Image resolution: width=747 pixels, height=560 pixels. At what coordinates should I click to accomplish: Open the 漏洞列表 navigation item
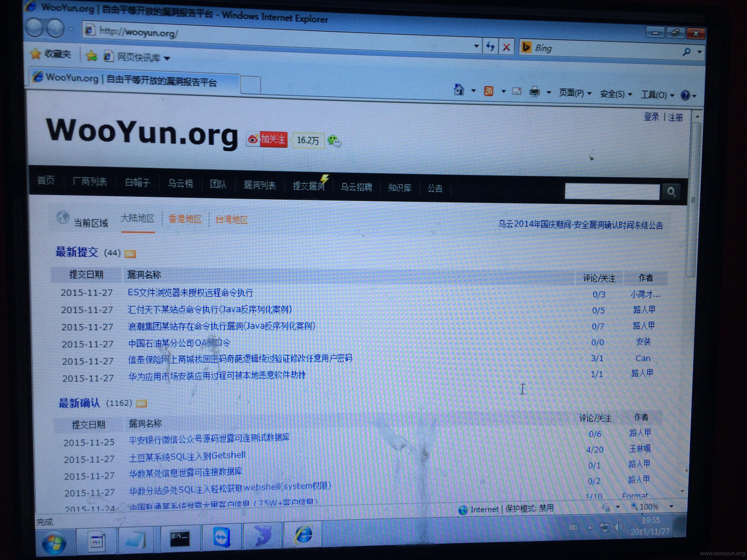coord(259,185)
